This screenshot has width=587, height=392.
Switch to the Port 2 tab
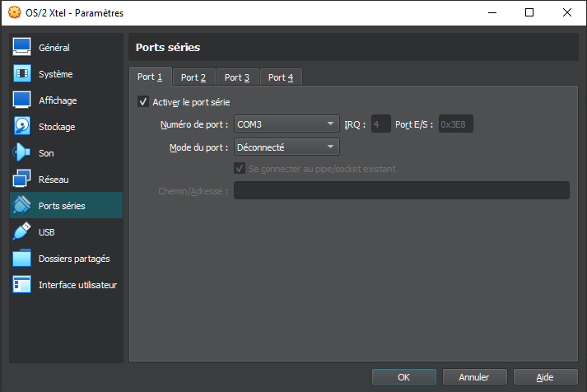(x=193, y=77)
